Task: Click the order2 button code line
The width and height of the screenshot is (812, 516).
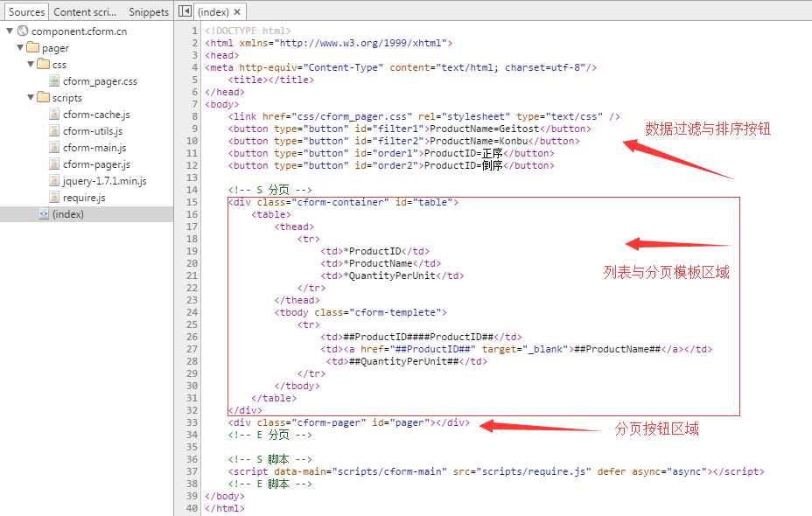Action: pyautogui.click(x=391, y=165)
